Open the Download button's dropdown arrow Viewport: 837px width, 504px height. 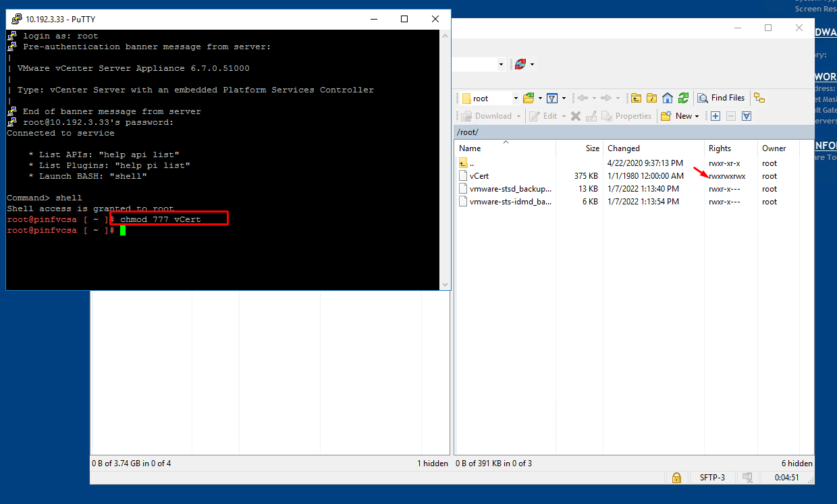click(518, 117)
